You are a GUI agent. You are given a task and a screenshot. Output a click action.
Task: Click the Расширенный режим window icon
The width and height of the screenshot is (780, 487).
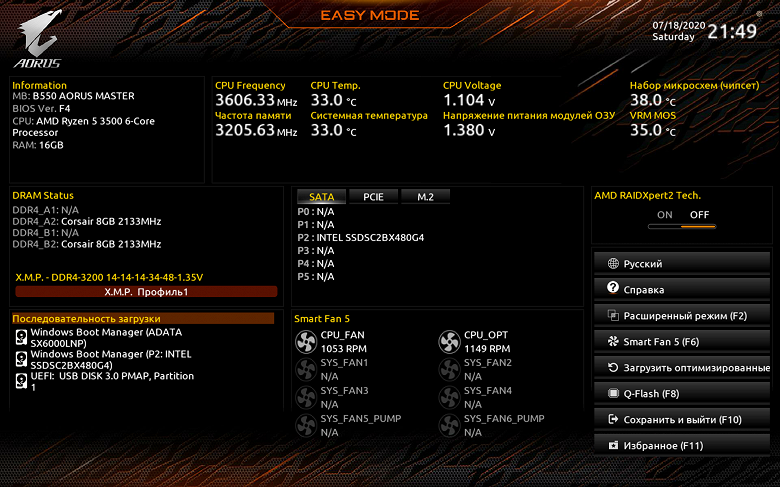tap(613, 315)
